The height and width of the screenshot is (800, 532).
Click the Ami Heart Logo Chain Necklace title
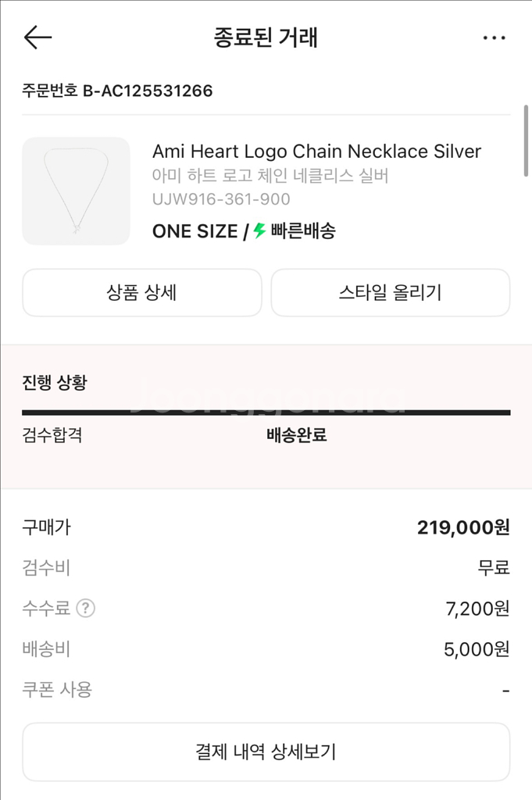316,151
